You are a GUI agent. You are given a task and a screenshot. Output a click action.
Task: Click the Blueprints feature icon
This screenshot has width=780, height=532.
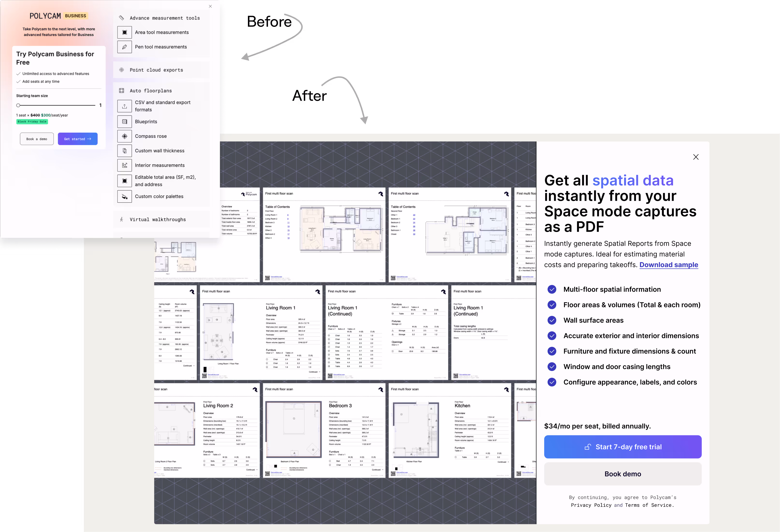(x=124, y=122)
